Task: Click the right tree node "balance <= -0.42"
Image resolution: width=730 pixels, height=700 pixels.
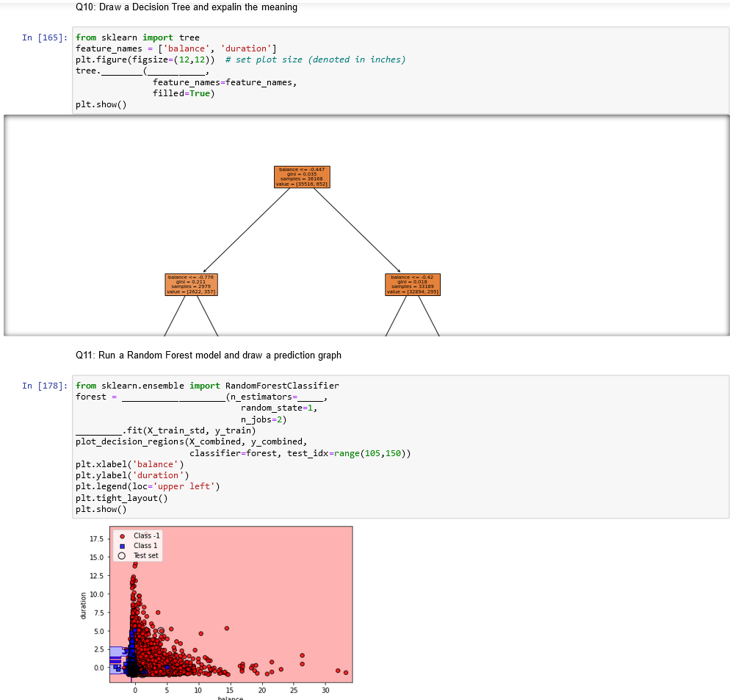Action: (x=412, y=284)
